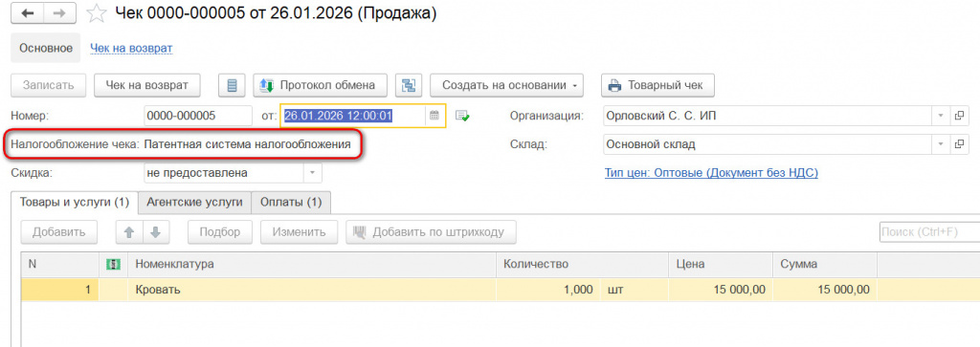Click the Добавить button
This screenshot has height=347, width=980.
(58, 232)
